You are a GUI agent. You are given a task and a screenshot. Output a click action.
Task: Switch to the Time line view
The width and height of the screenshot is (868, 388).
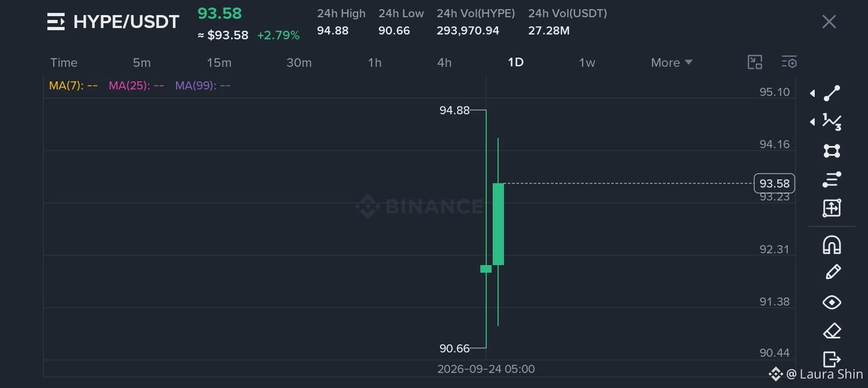click(x=64, y=63)
